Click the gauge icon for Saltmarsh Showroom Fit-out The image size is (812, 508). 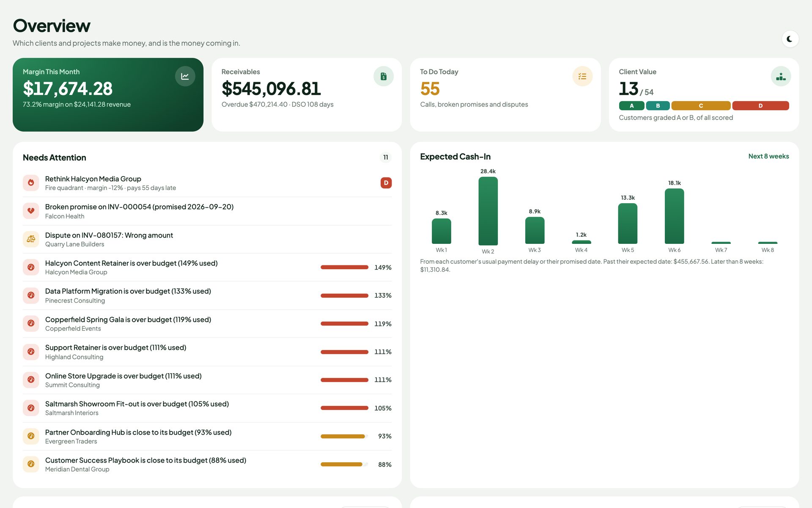pyautogui.click(x=31, y=408)
